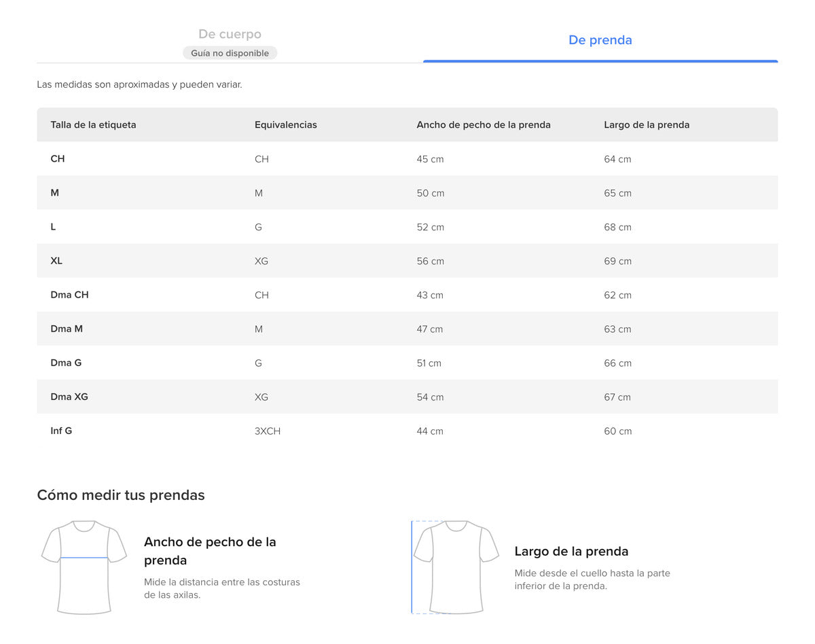Image resolution: width=815 pixels, height=644 pixels.
Task: Click the chest width t-shirt illustration
Action: click(84, 568)
